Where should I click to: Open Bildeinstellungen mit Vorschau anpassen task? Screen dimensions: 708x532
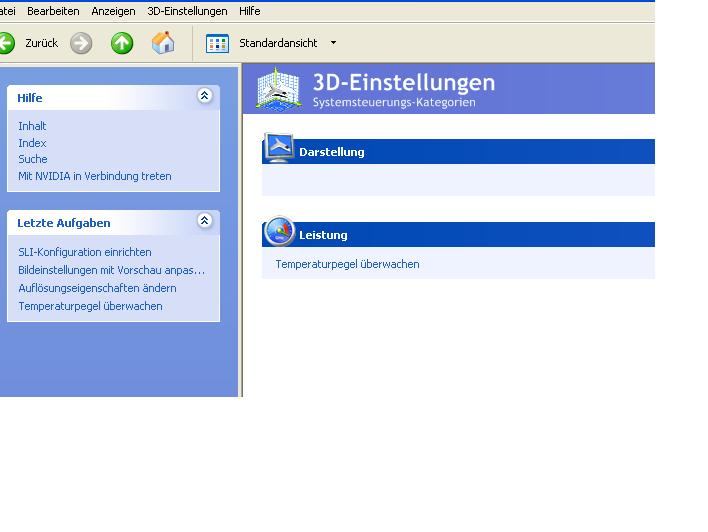[x=112, y=270]
